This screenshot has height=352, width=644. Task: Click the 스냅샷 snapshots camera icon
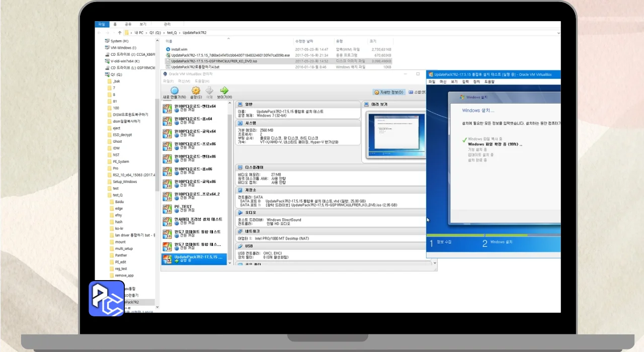[x=411, y=92]
